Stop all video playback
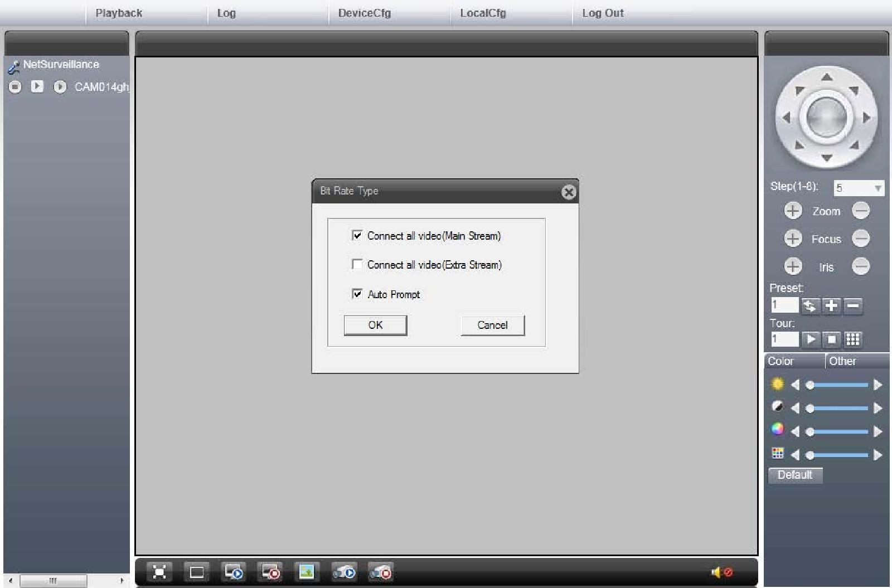This screenshot has height=588, width=892. pyautogui.click(x=270, y=572)
